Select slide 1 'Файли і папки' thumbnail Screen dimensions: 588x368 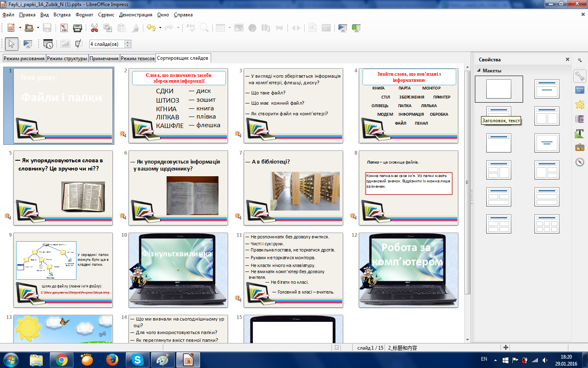(x=63, y=105)
